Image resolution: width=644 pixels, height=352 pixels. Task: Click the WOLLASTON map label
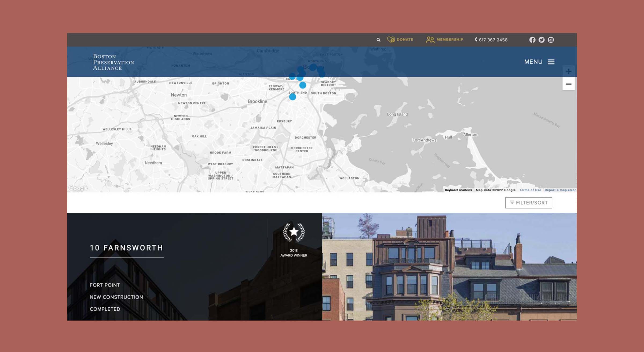click(349, 178)
